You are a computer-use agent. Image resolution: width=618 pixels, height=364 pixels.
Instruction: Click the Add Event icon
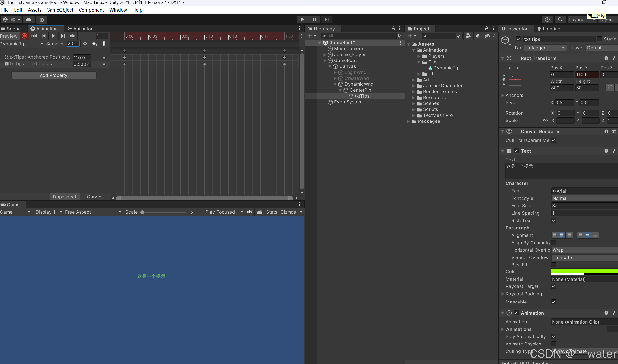point(105,44)
